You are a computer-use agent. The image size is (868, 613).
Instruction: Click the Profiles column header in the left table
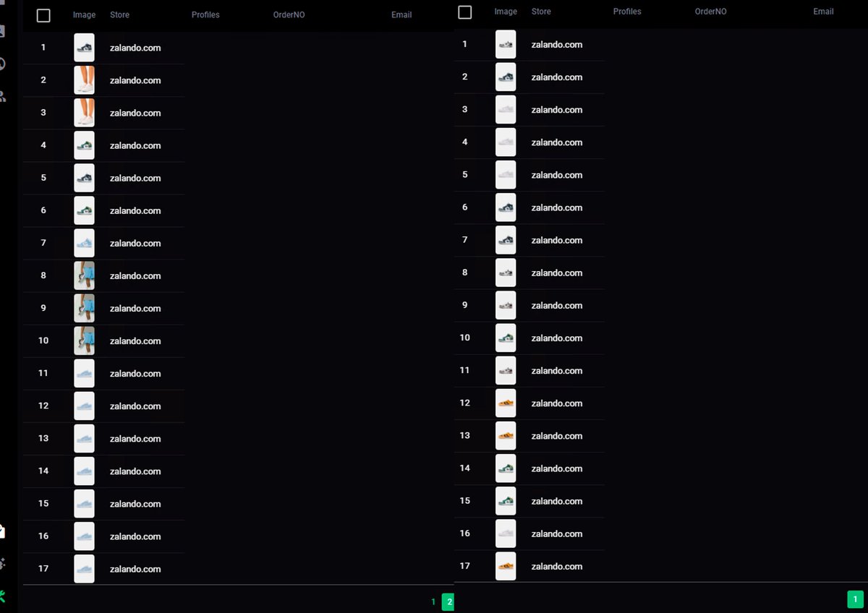(x=205, y=14)
